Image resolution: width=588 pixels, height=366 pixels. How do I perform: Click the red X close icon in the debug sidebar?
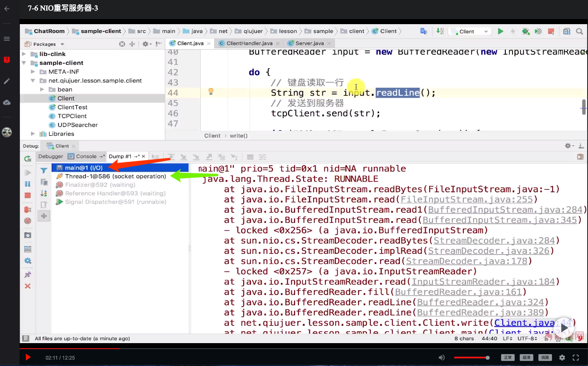[28, 286]
